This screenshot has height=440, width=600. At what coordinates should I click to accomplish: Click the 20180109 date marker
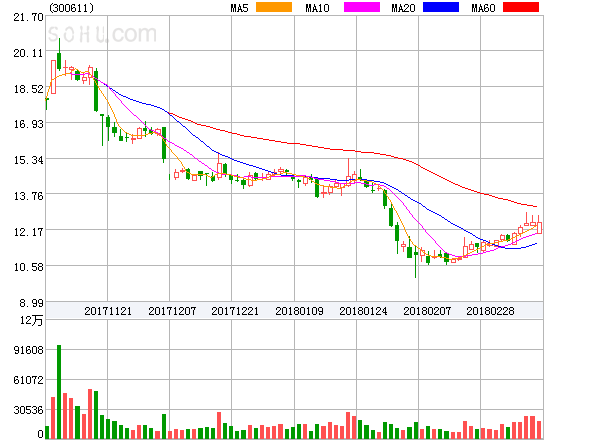pos(299,311)
